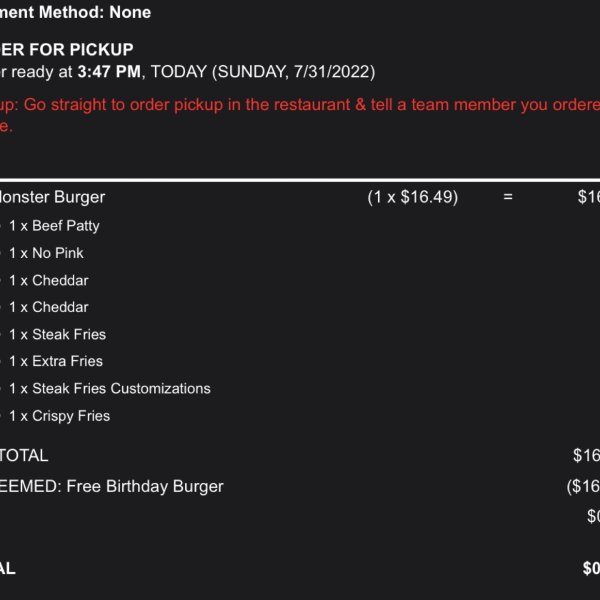The height and width of the screenshot is (600, 600).
Task: Select the 1 x Steak Fries line
Action: [x=57, y=334]
